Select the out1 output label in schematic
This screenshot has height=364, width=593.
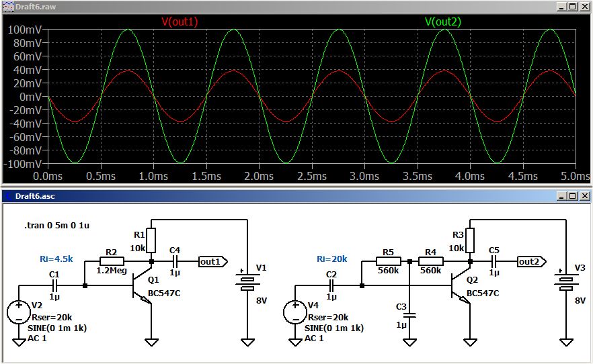click(213, 261)
